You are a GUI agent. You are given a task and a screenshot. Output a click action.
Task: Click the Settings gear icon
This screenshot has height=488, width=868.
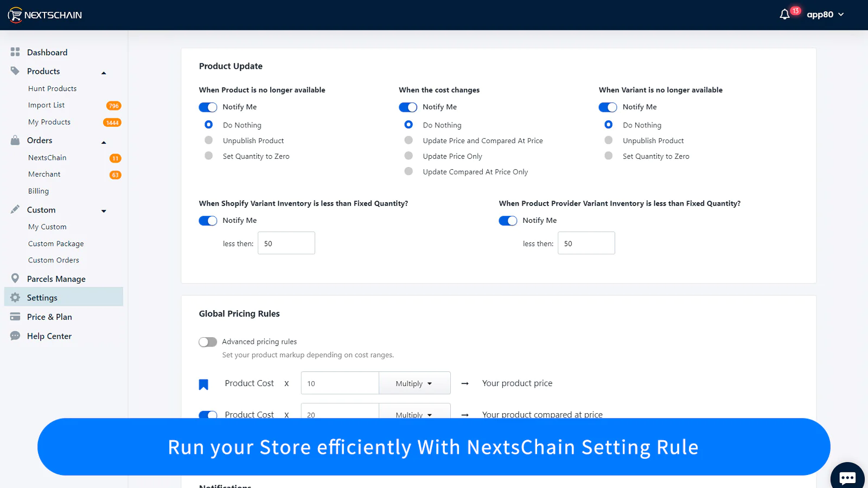(x=15, y=297)
